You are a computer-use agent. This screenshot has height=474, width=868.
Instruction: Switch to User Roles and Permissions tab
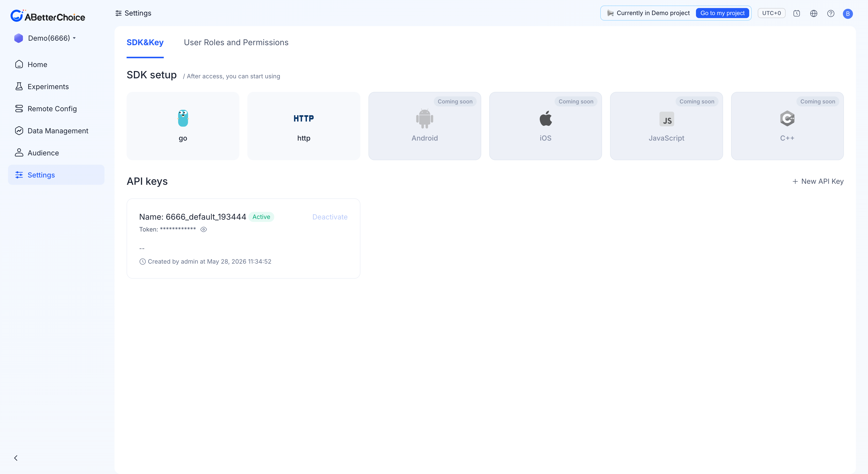(x=236, y=42)
